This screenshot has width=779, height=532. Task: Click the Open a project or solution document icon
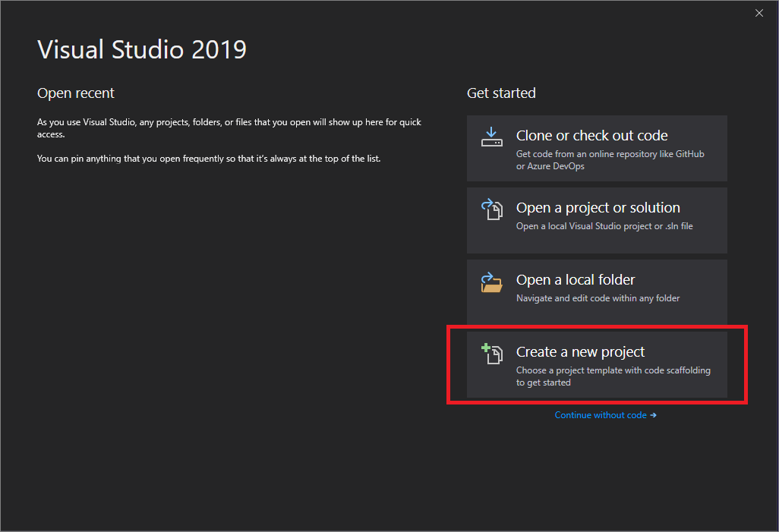point(493,210)
